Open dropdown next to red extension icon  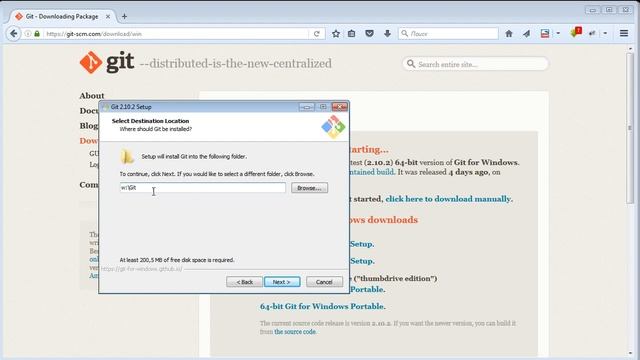tap(558, 34)
